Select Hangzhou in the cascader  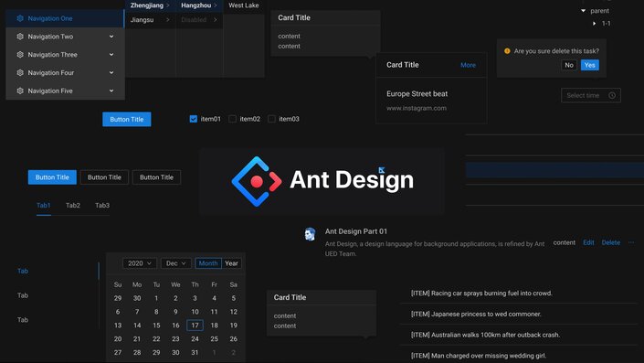point(199,5)
